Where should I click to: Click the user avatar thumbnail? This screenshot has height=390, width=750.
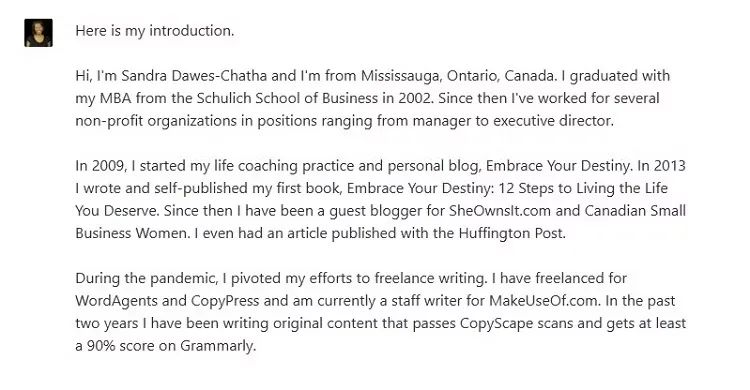tap(38, 33)
